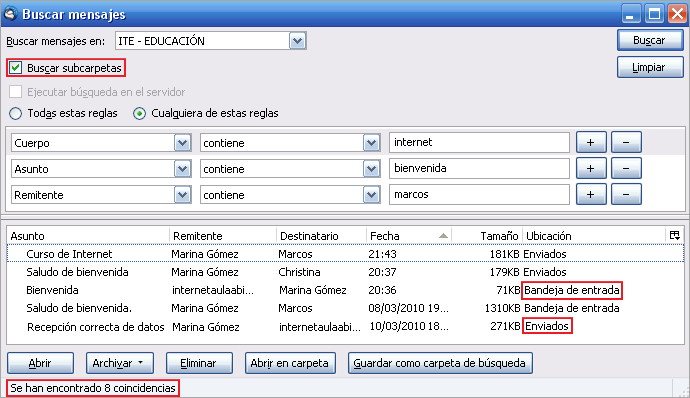Image resolution: width=690 pixels, height=398 pixels.
Task: Select the Curso de Internet message
Action: 345,254
